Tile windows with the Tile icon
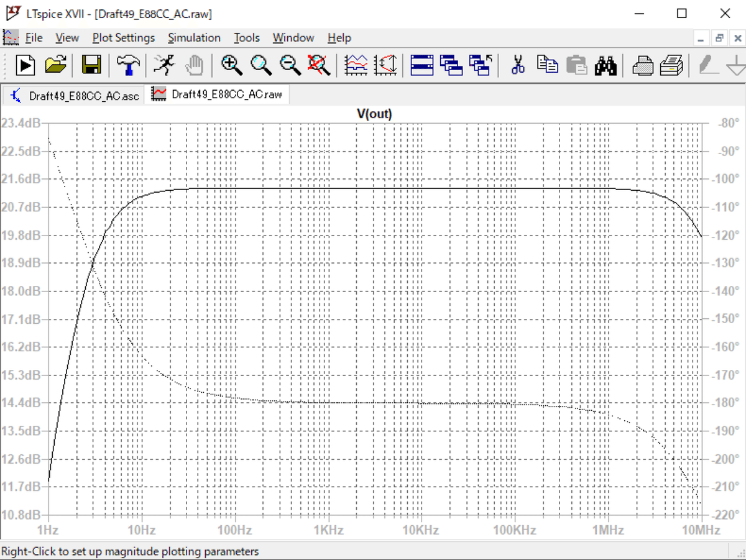The height and width of the screenshot is (560, 746). (x=422, y=65)
